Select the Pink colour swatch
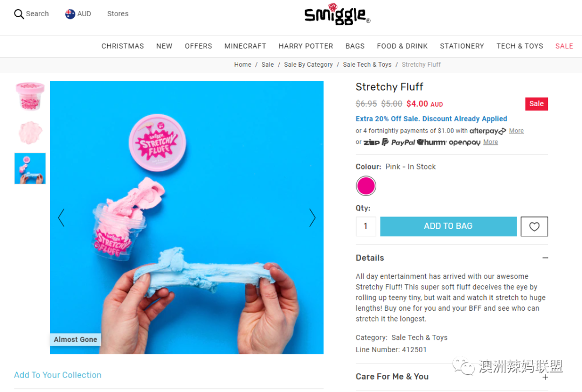The height and width of the screenshot is (392, 582). (366, 186)
